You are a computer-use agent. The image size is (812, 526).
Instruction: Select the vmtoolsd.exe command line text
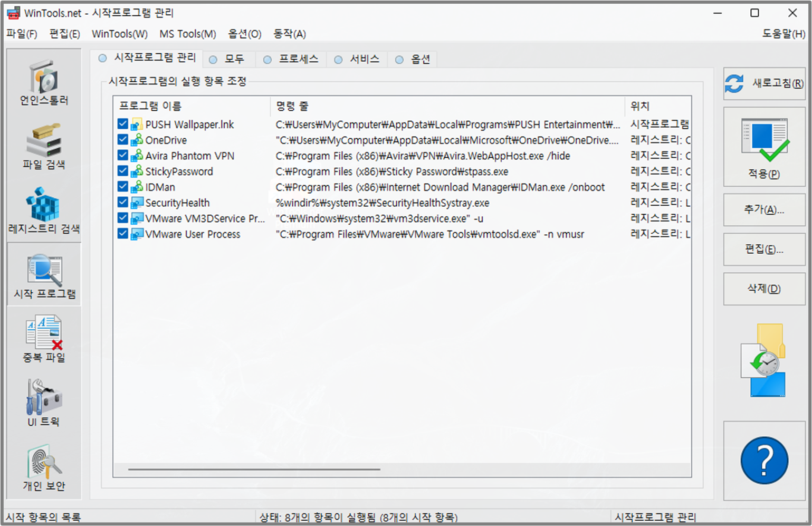[430, 234]
